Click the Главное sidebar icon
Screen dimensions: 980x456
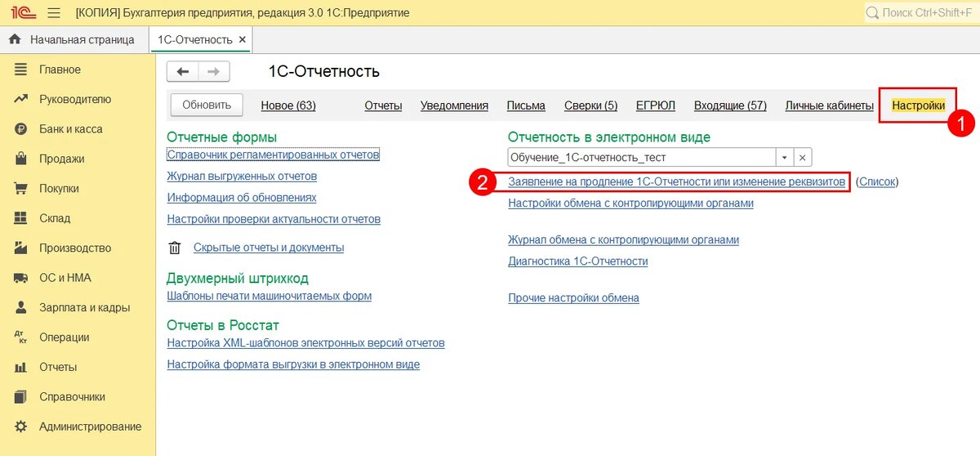pos(21,69)
